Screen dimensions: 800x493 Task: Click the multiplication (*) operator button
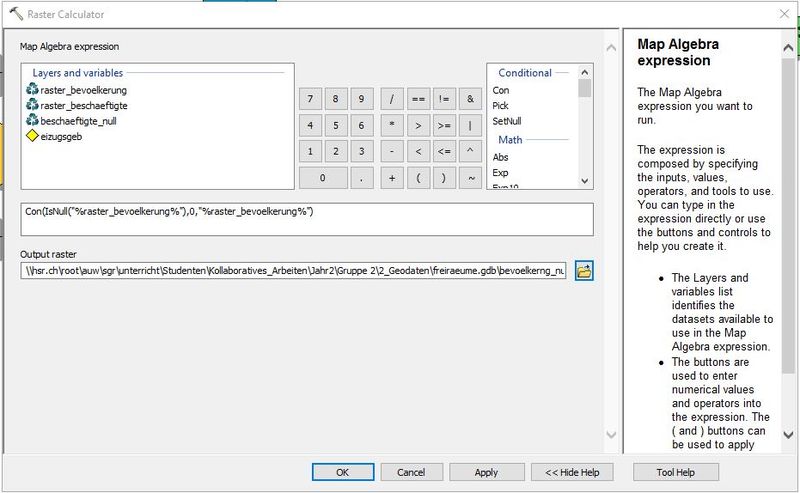[x=391, y=125]
